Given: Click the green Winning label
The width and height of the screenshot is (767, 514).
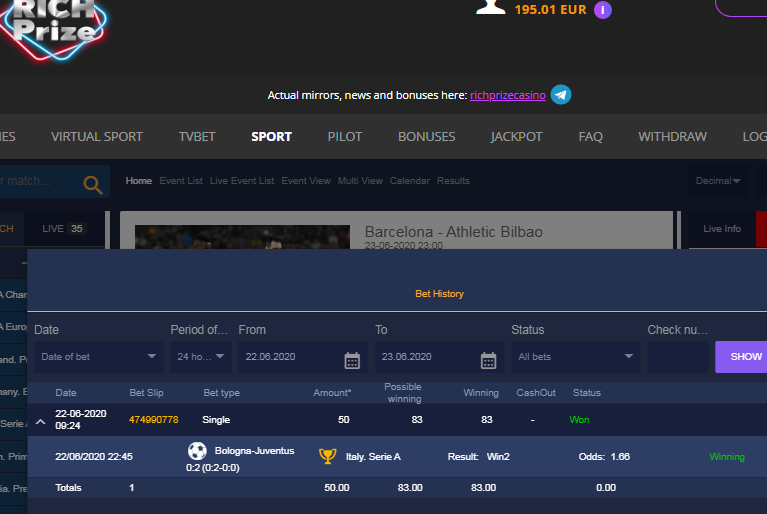Looking at the screenshot, I should [x=727, y=457].
